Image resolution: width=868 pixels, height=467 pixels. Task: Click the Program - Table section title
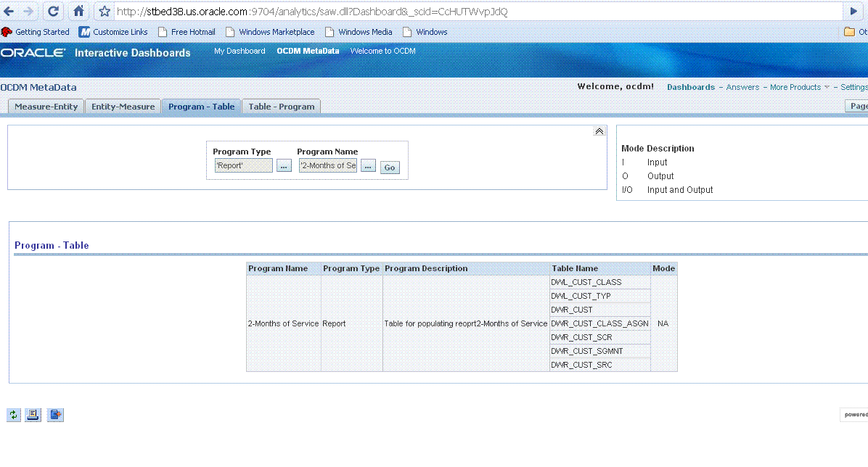click(x=52, y=245)
